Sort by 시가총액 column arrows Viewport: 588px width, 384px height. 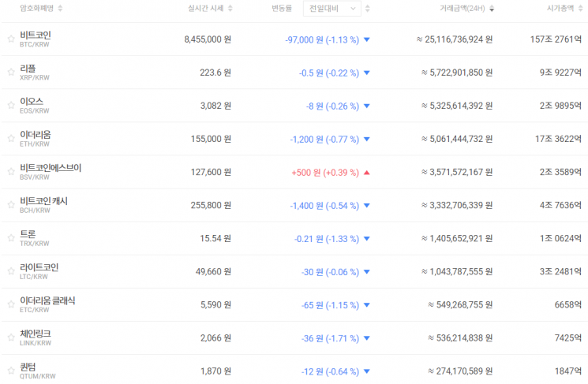pyautogui.click(x=580, y=8)
